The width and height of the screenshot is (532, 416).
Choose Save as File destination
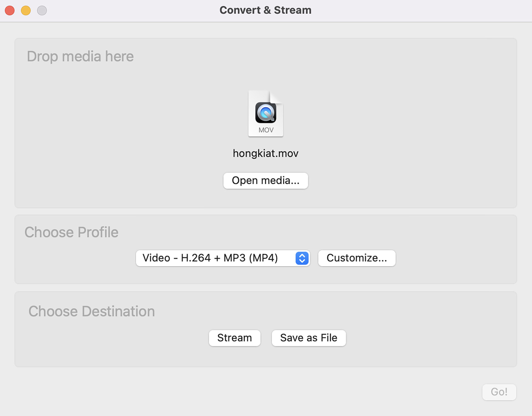coord(309,338)
